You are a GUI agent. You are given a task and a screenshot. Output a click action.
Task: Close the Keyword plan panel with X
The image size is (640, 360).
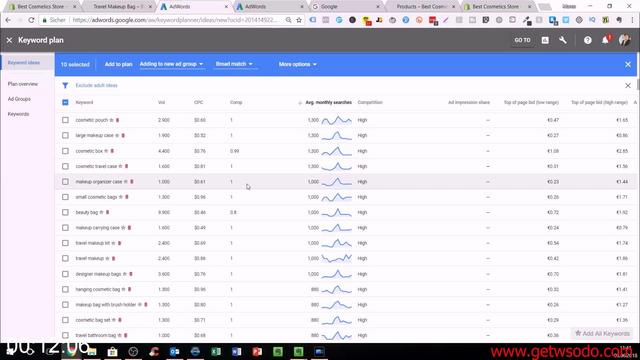point(9,40)
